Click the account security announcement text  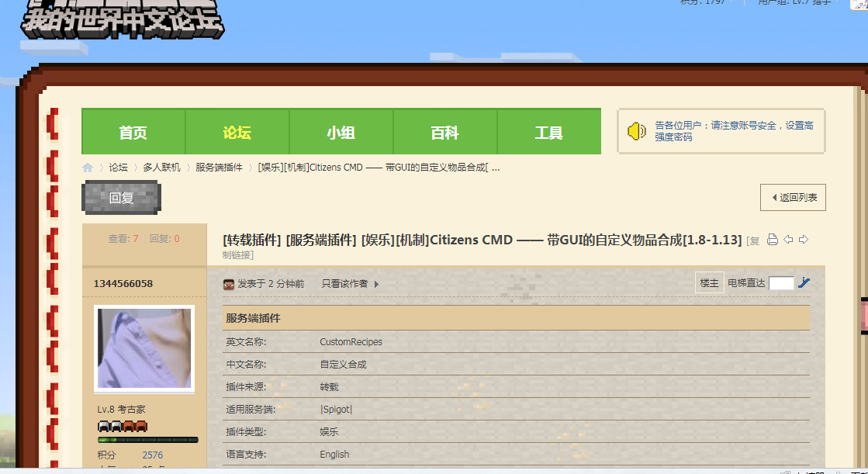[734, 131]
